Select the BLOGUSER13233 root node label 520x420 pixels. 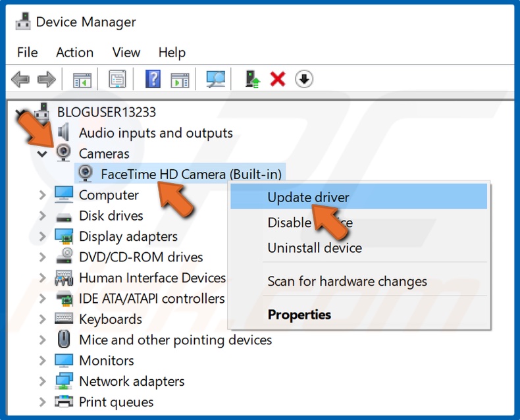tap(107, 112)
